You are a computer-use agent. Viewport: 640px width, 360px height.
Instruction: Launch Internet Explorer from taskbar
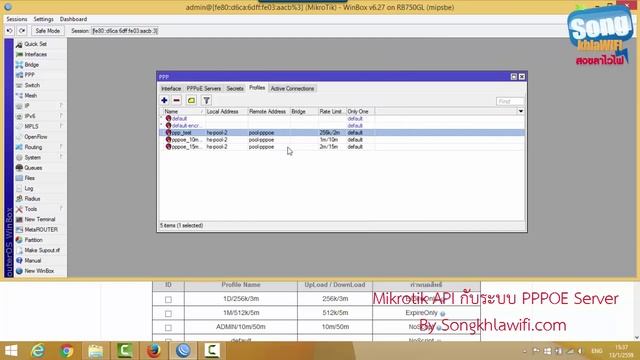[x=38, y=351]
